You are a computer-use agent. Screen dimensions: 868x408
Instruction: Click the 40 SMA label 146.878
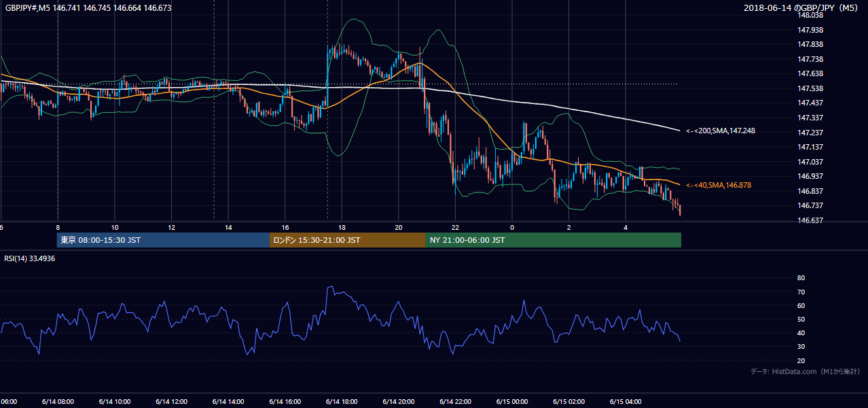point(718,185)
